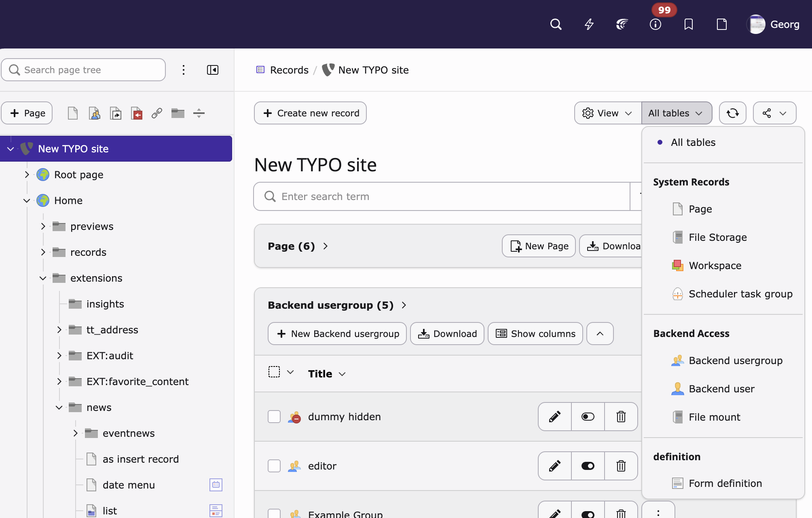Open system information icon with 99 badge
812x518 pixels.
656,24
